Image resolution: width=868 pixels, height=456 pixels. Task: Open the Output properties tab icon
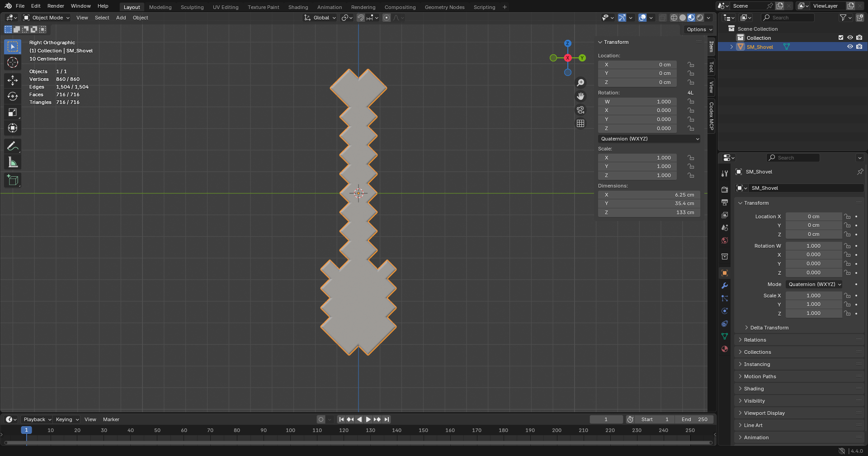[725, 202]
